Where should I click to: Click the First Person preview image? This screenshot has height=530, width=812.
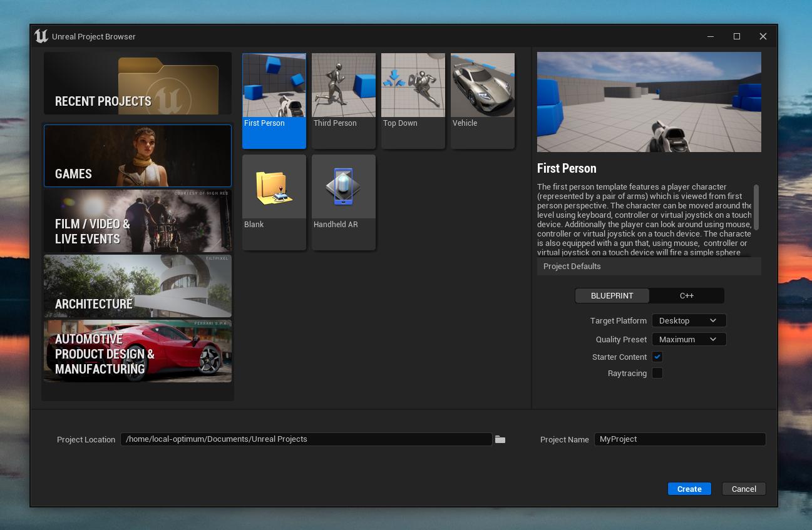(x=649, y=102)
